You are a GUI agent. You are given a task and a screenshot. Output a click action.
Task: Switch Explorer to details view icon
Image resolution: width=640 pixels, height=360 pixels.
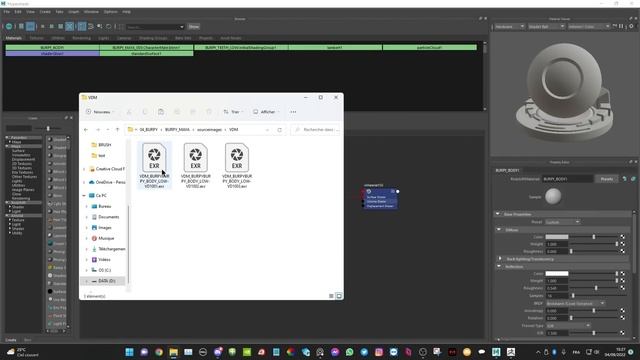point(331,296)
